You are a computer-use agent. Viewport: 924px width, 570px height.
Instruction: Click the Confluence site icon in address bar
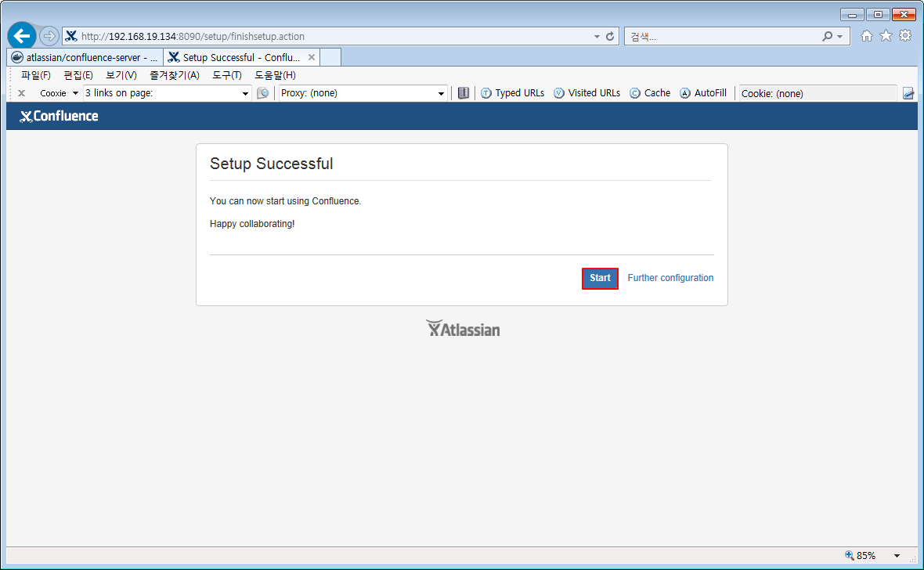[71, 36]
